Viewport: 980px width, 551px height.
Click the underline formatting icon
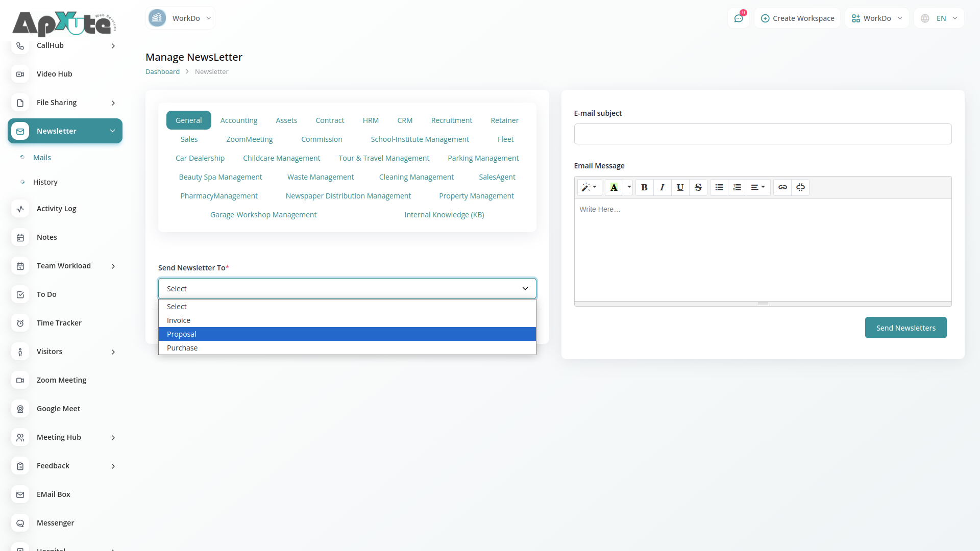tap(680, 187)
